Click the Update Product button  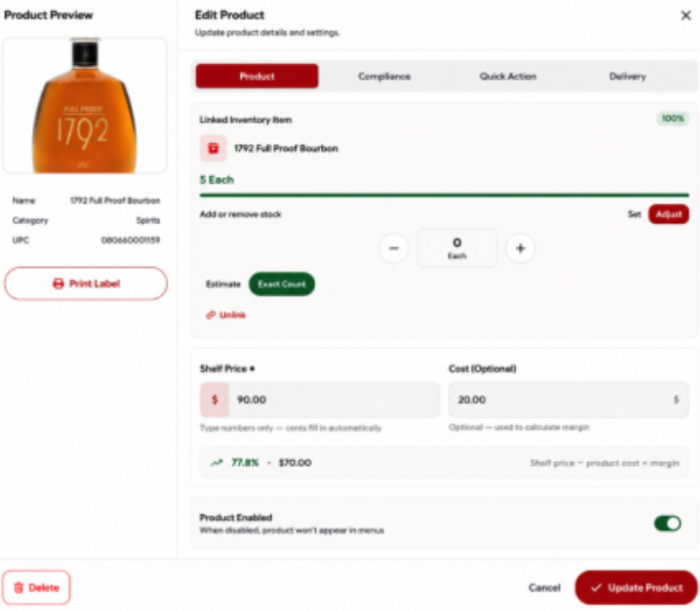636,587
